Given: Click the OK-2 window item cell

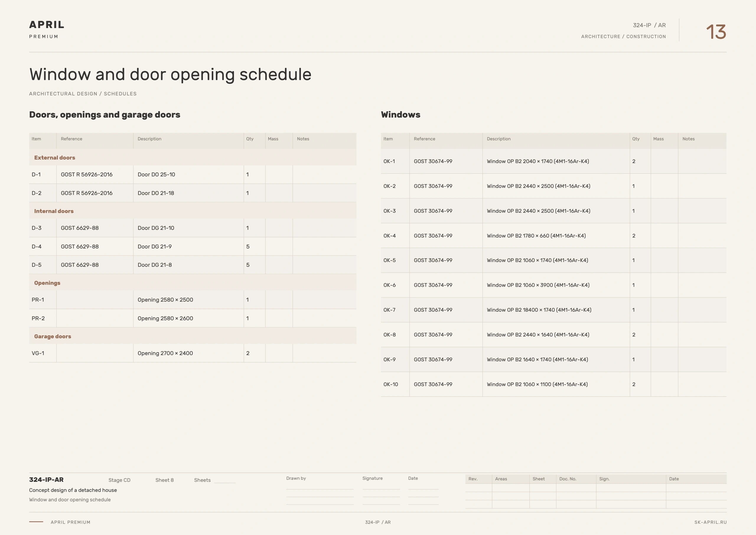Looking at the screenshot, I should 395,186.
